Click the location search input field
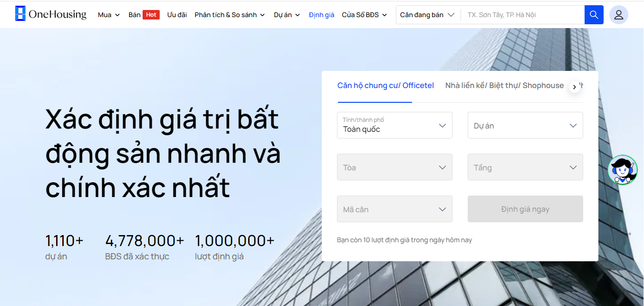The image size is (644, 306). click(x=522, y=15)
